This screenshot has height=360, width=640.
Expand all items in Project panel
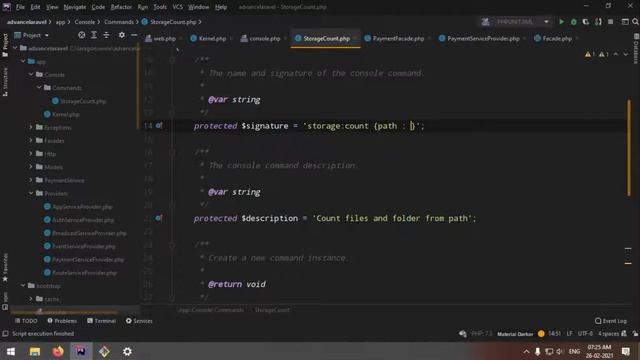click(x=94, y=35)
